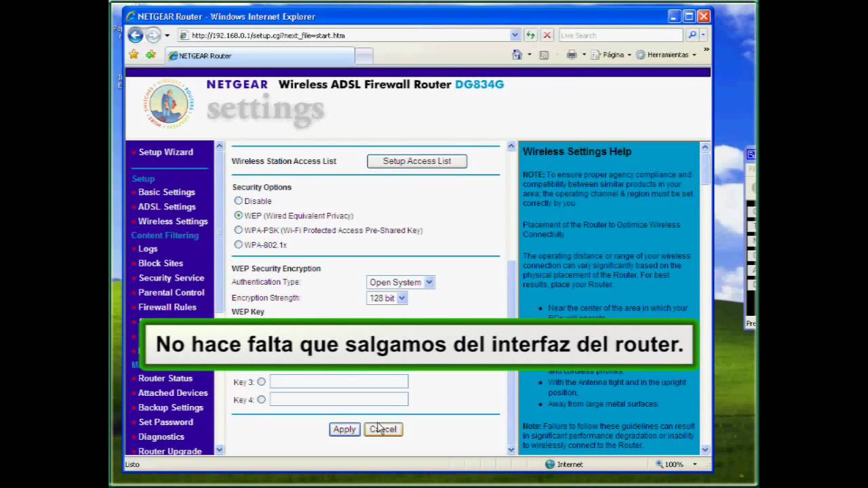Click the settings pane scroll down arrow

click(x=511, y=449)
